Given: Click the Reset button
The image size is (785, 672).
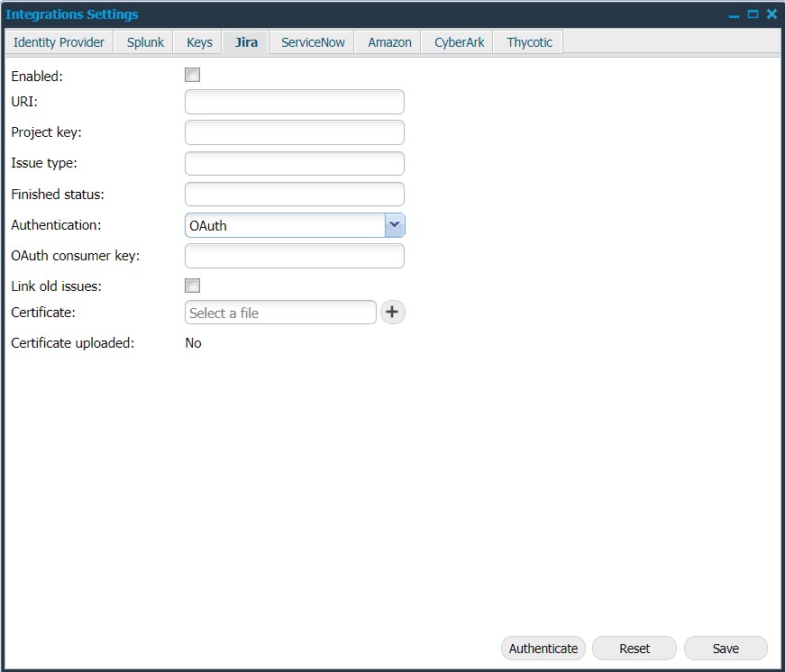Looking at the screenshot, I should coord(634,649).
